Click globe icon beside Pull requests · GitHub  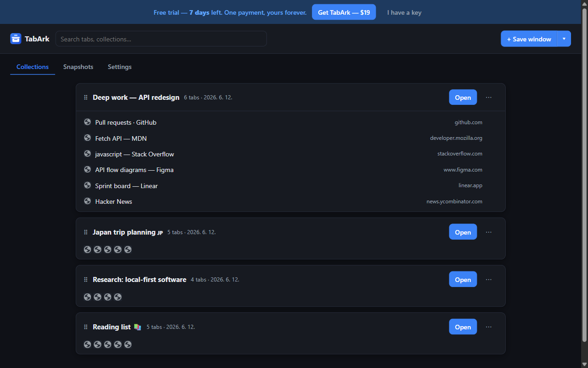tap(87, 122)
